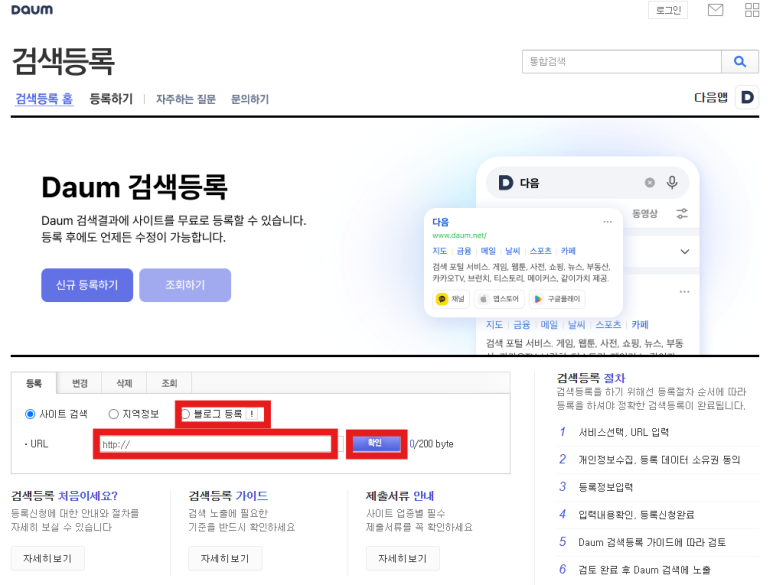
Task: Select the 사이트 검색 radio button
Action: tap(30, 414)
